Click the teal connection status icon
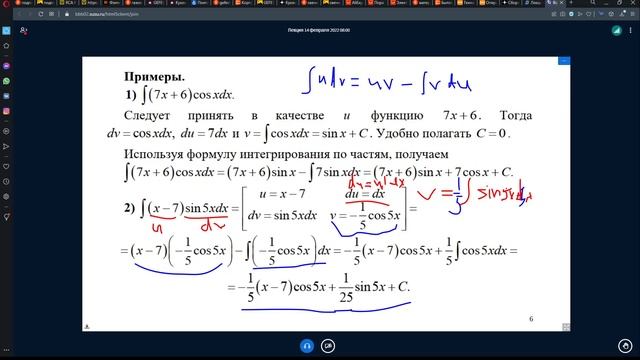 coord(616,30)
